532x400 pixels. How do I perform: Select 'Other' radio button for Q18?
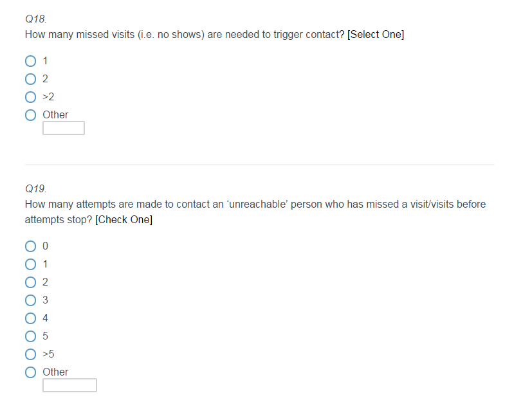pyautogui.click(x=31, y=115)
